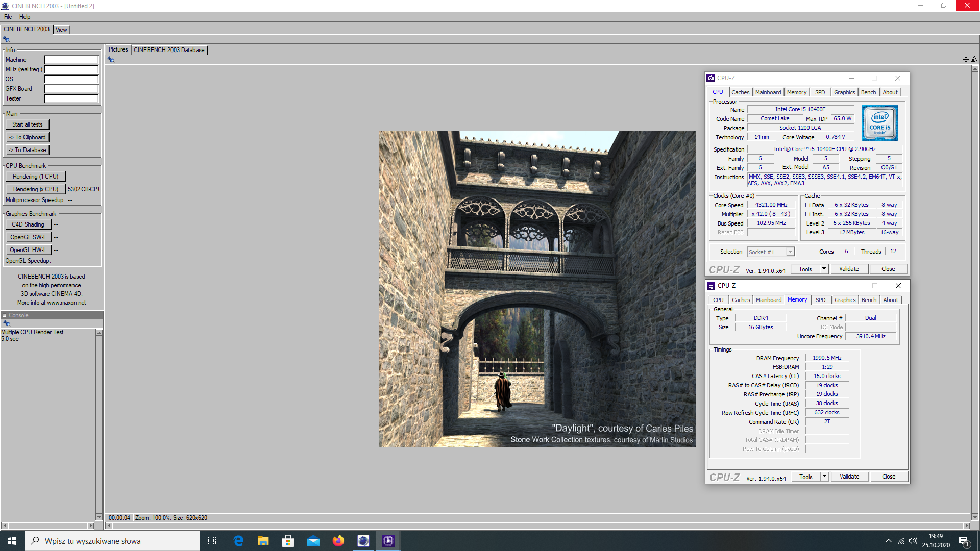Click the triangle icon at the top right of picture view
Screen dimensions: 980x551
click(974, 60)
